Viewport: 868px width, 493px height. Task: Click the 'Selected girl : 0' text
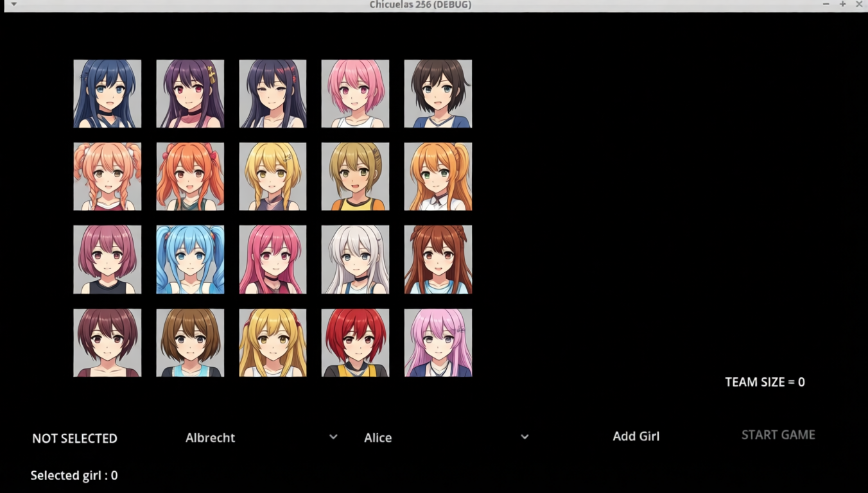click(74, 476)
